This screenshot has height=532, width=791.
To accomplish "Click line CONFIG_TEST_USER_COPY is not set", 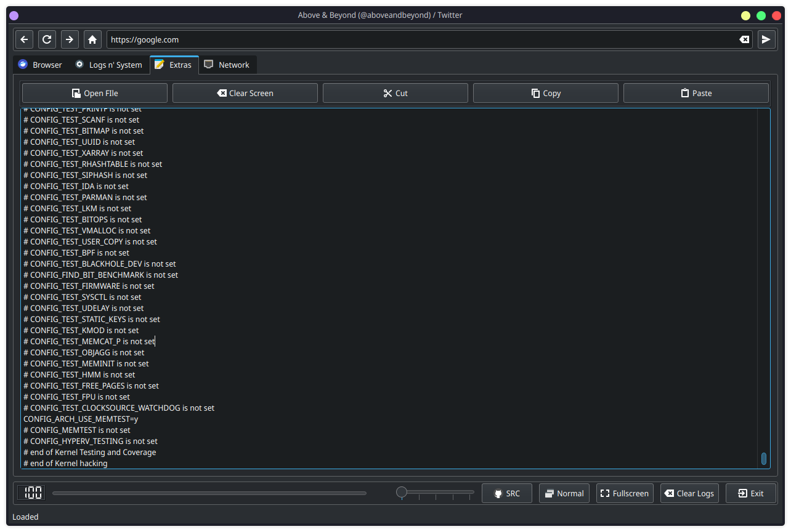I will pyautogui.click(x=90, y=241).
